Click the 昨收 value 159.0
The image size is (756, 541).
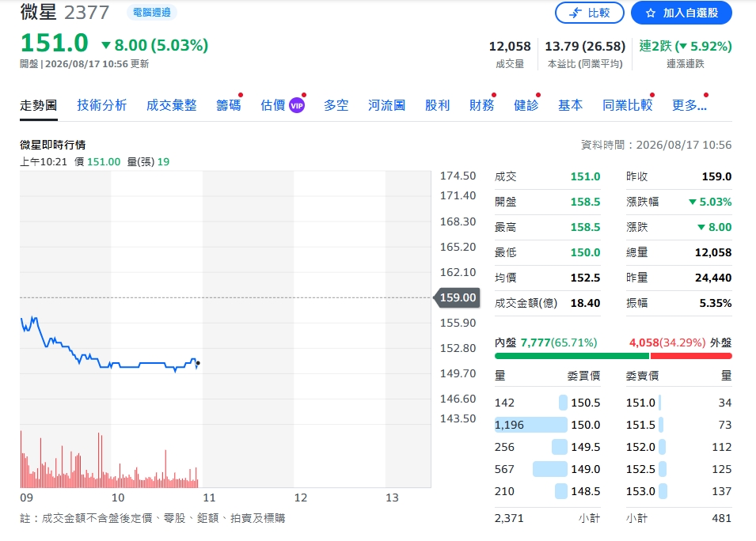(716, 177)
